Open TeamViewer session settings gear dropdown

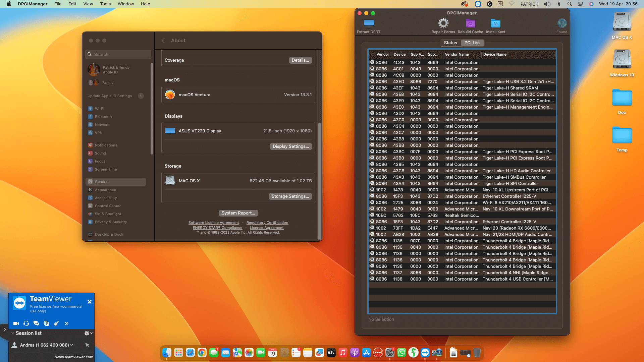pos(88,333)
